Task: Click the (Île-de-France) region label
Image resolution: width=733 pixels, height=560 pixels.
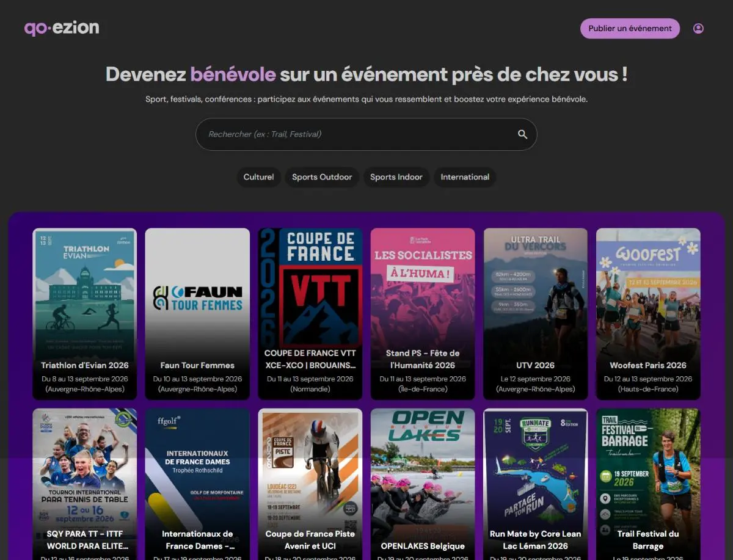Action: pyautogui.click(x=423, y=389)
